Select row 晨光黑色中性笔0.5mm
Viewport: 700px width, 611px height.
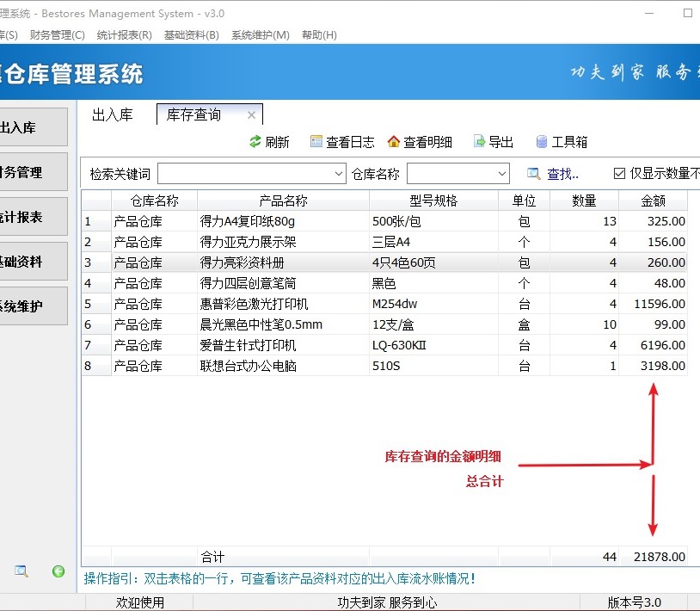384,324
